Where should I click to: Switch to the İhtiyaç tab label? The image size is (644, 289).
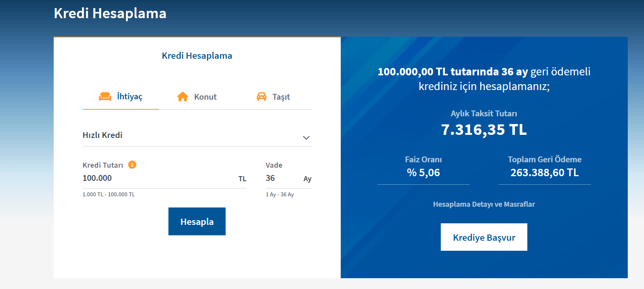pyautogui.click(x=130, y=97)
